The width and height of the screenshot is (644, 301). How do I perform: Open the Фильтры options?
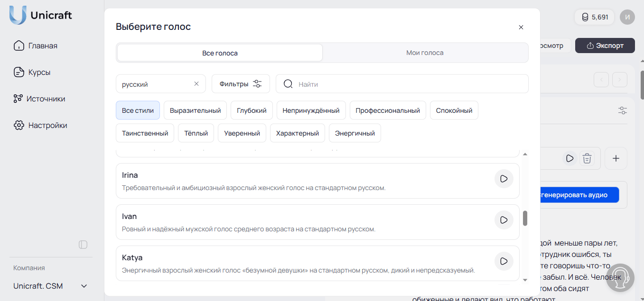(x=241, y=84)
